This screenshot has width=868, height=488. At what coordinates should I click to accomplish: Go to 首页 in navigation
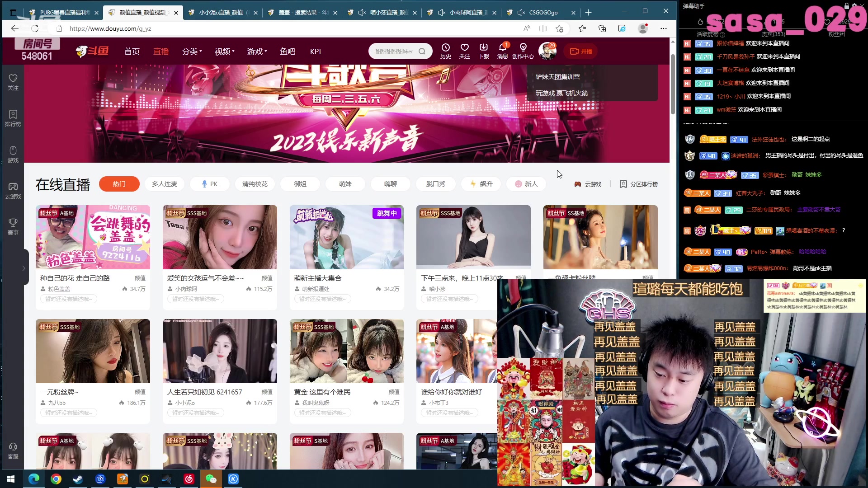coord(132,52)
